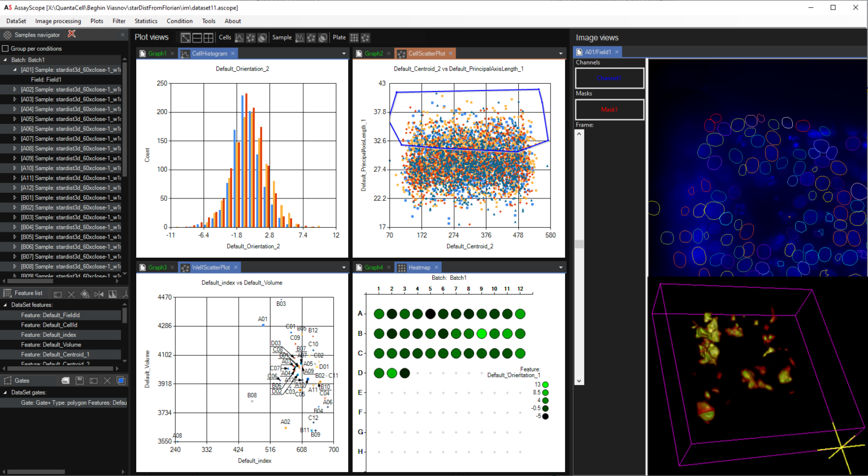
Task: Open the Cells histogram plot tool
Action: 240,37
